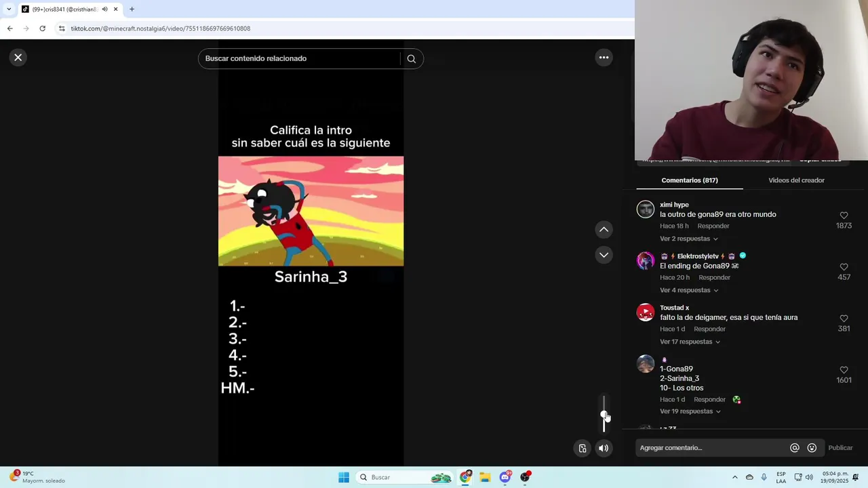This screenshot has height=488, width=868.
Task: Open the ESP LAA language switcher
Action: click(x=781, y=477)
